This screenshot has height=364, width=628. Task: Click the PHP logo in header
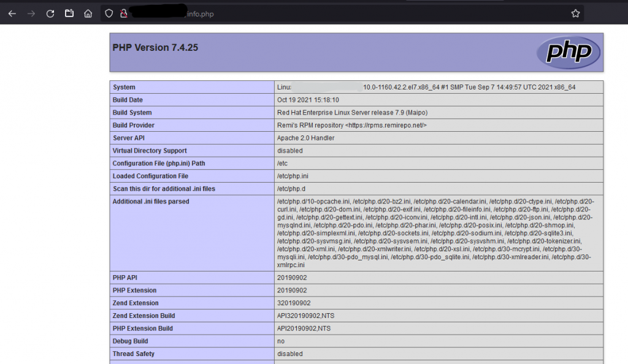(568, 52)
